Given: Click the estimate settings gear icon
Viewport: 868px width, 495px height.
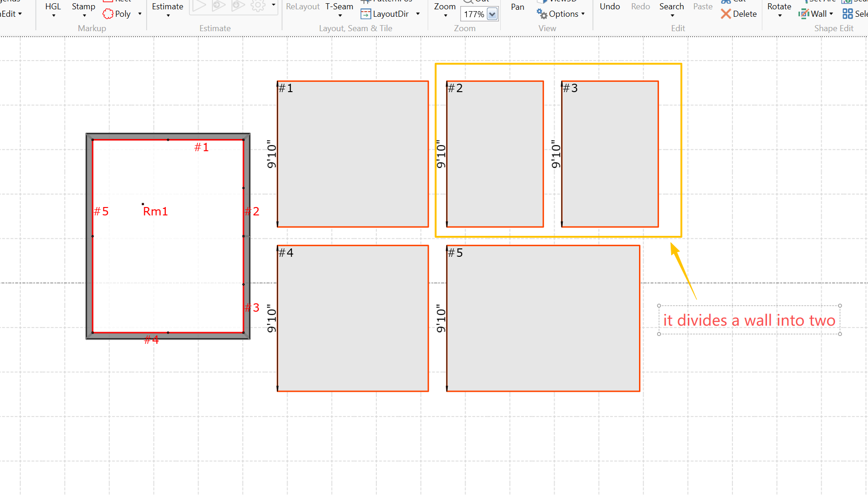Looking at the screenshot, I should (x=258, y=6).
